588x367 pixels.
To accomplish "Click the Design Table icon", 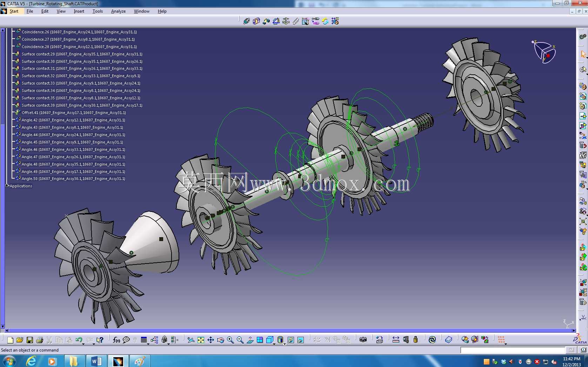I will [x=144, y=340].
